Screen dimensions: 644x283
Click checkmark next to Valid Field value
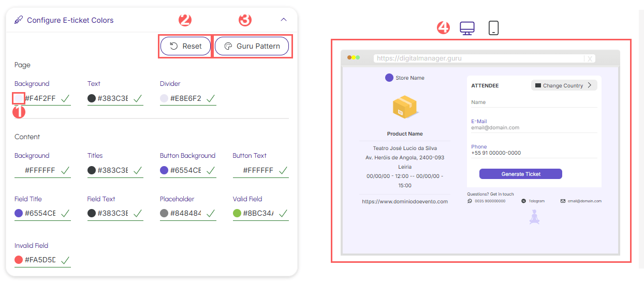(283, 213)
